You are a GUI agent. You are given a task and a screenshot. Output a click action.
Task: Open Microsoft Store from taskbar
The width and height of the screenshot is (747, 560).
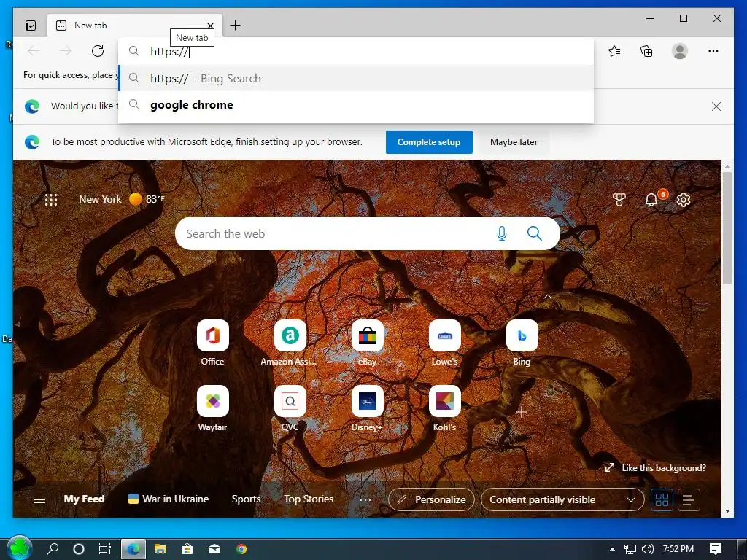click(x=187, y=549)
